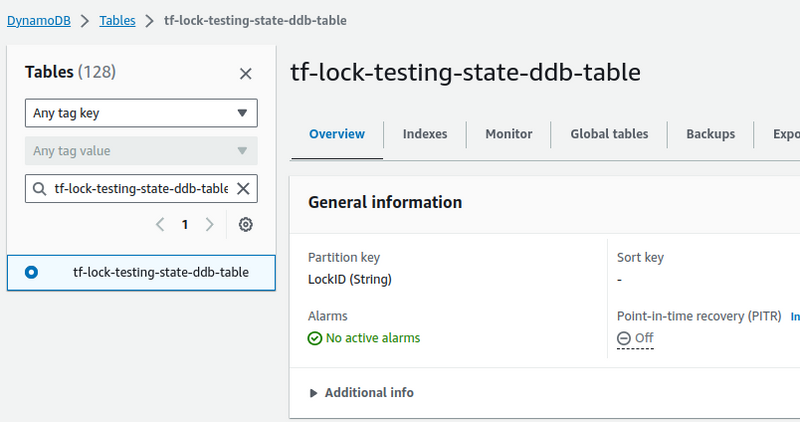Screen dimensions: 800x422
Task: Click inside the table search input field
Action: click(140, 189)
